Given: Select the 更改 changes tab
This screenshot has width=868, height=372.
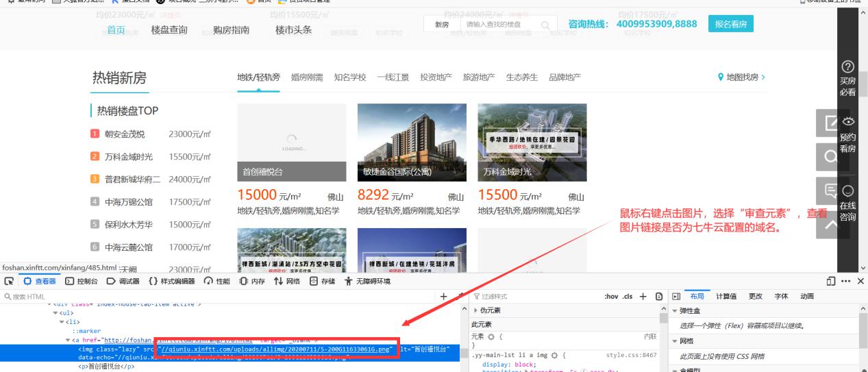Looking at the screenshot, I should (755, 296).
